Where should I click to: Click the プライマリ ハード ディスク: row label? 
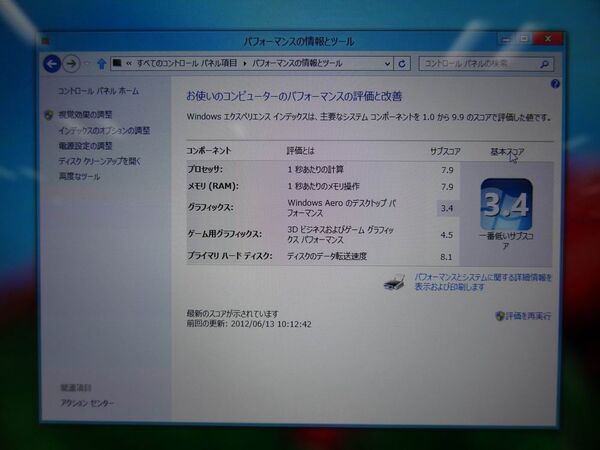tap(230, 256)
